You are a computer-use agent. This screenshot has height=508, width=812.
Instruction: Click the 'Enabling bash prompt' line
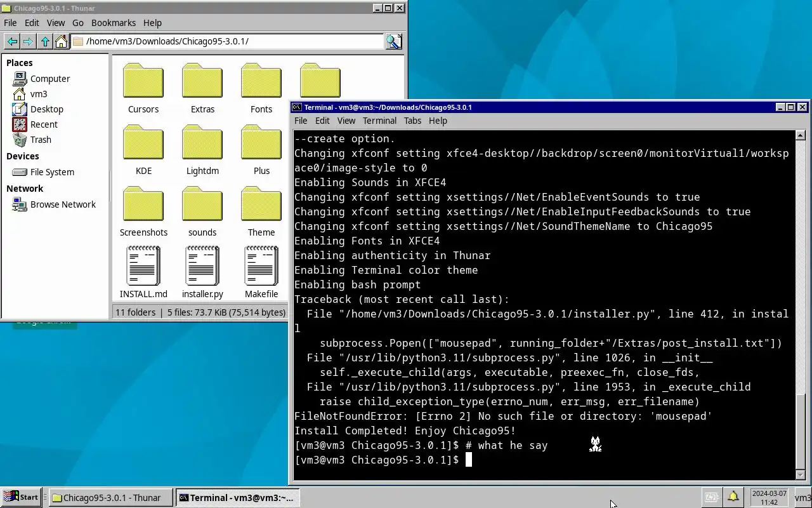coord(357,284)
